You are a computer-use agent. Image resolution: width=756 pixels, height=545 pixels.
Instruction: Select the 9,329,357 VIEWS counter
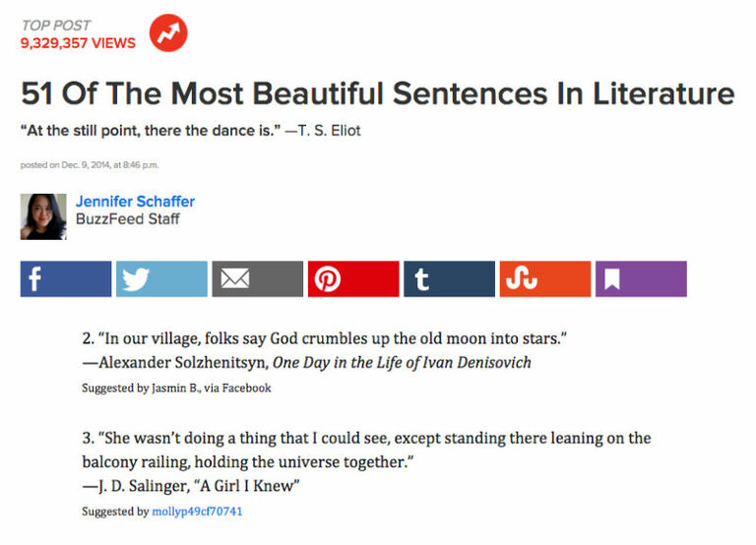[78, 43]
